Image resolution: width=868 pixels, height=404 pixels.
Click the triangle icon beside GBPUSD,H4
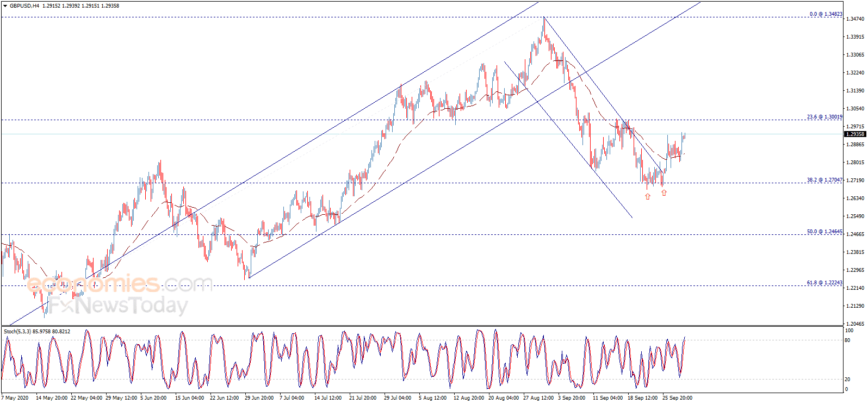pos(5,6)
